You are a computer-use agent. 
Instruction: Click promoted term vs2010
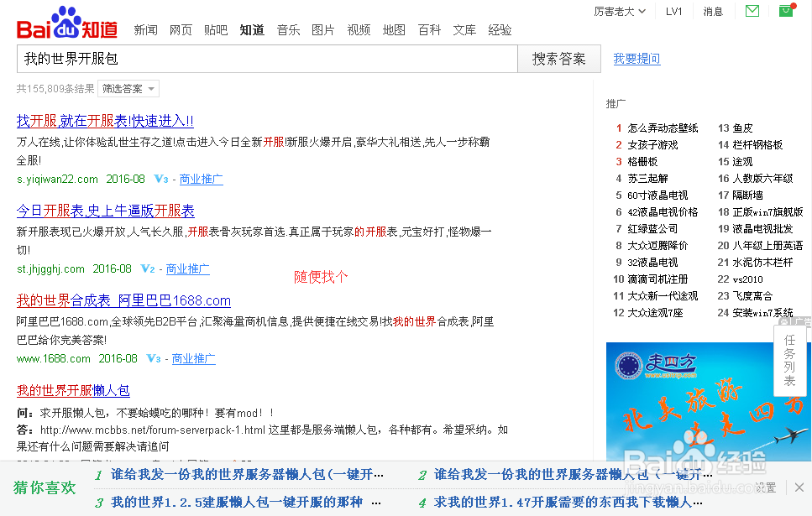[747, 279]
